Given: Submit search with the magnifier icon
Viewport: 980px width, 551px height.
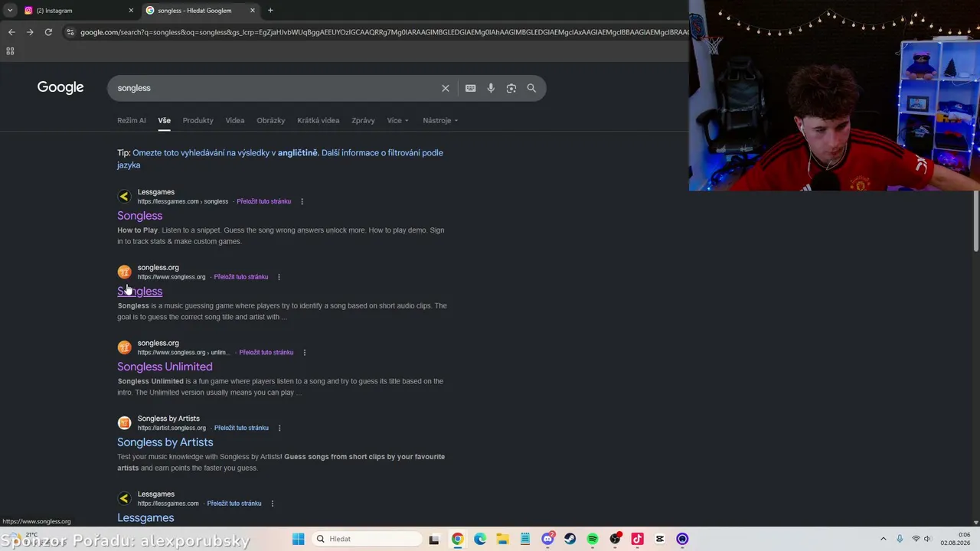Looking at the screenshot, I should pyautogui.click(x=531, y=88).
